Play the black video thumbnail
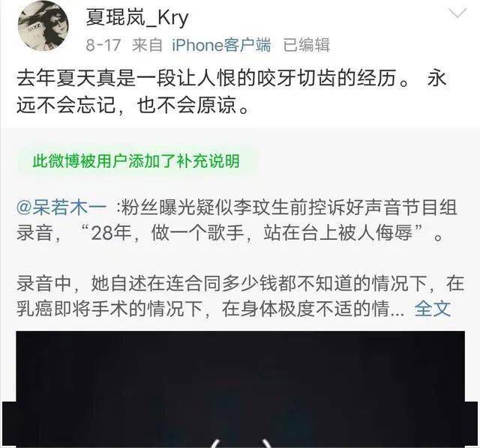This screenshot has height=448, width=480. tap(240, 388)
